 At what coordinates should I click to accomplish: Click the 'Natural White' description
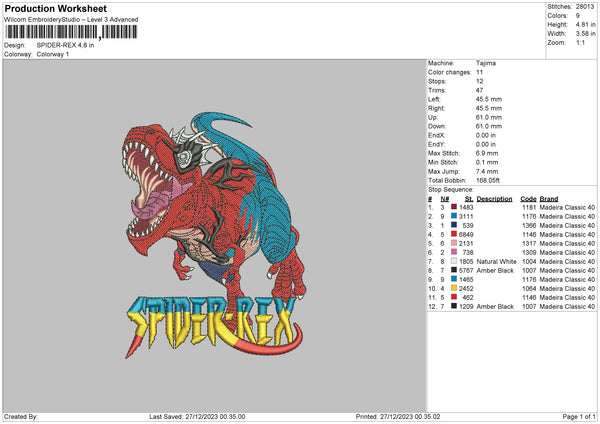click(x=496, y=261)
